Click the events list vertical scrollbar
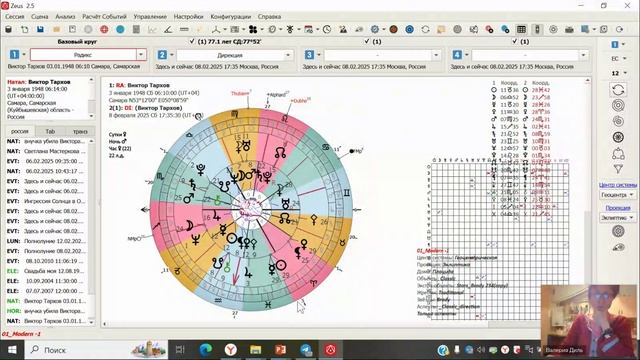This screenshot has height=360, width=640. pyautogui.click(x=91, y=231)
